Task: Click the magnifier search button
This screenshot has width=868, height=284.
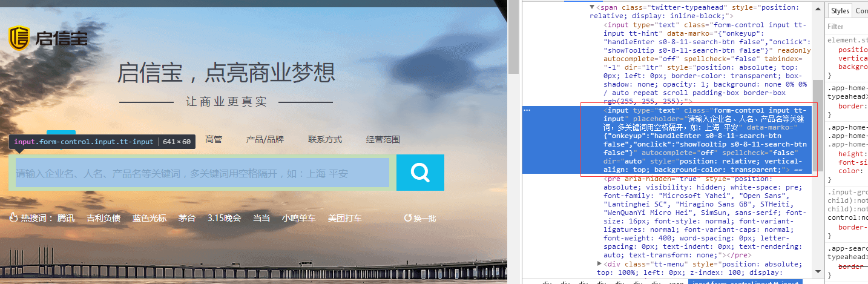Action: [x=420, y=173]
